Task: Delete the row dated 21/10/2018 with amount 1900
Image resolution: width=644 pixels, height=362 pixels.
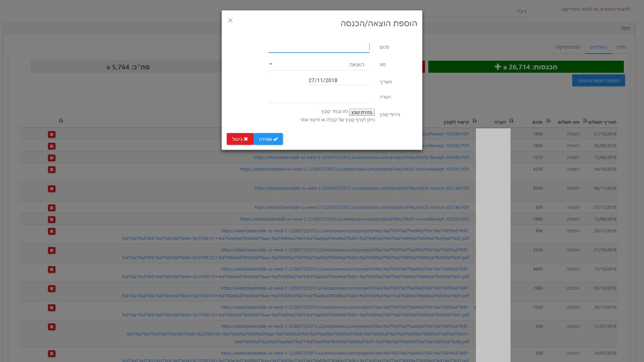Action: tap(52, 134)
